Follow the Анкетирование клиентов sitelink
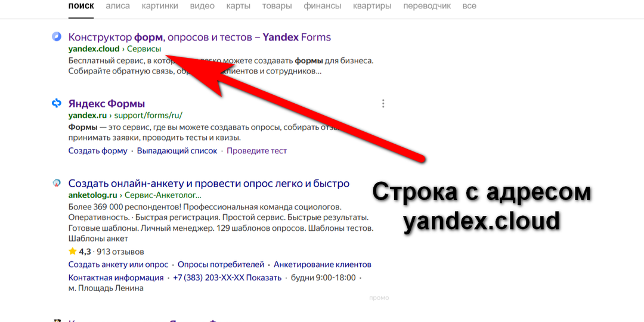Screen dimensions: 644x322 (323, 265)
